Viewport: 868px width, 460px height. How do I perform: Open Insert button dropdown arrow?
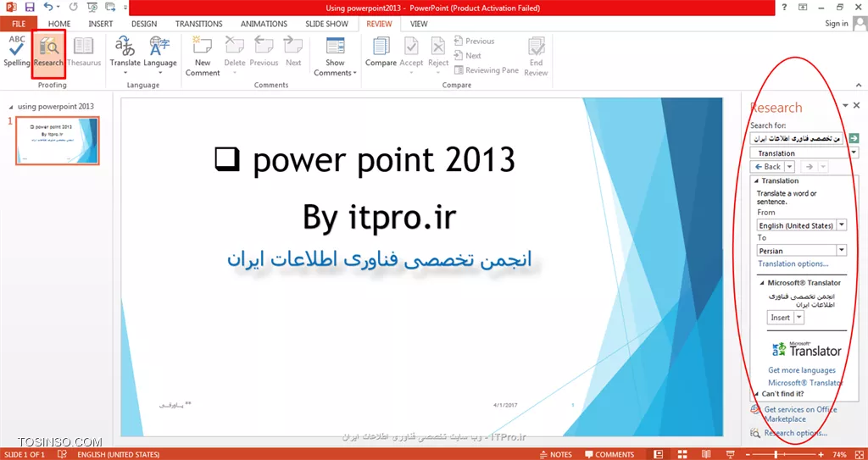(798, 318)
